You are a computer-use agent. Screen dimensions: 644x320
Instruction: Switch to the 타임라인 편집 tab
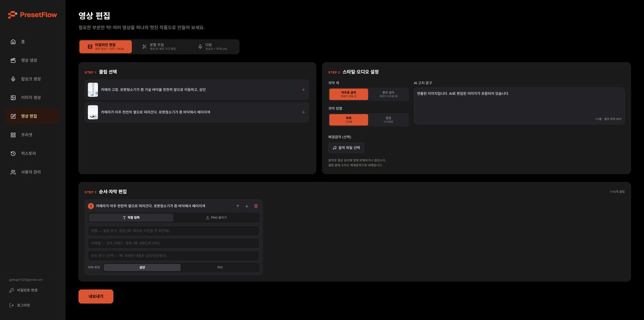coord(105,47)
